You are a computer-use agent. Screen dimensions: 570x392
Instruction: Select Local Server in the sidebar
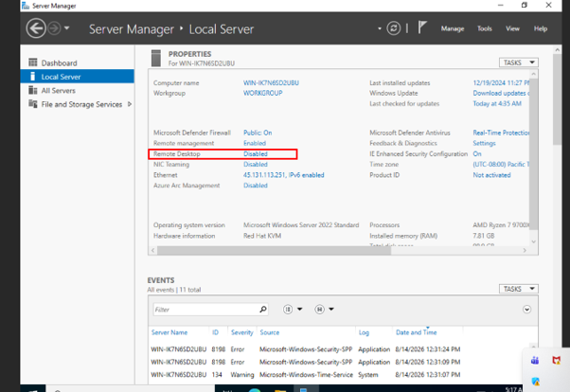click(78, 77)
